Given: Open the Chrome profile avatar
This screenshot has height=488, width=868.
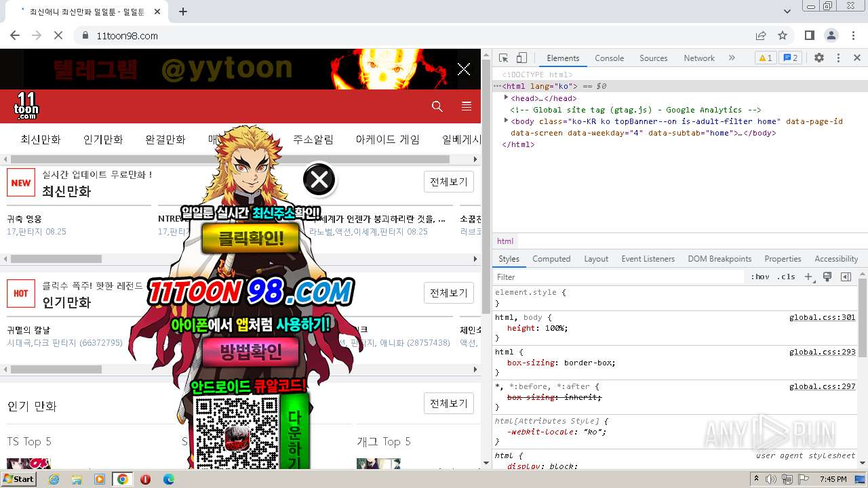Looking at the screenshot, I should [831, 35].
